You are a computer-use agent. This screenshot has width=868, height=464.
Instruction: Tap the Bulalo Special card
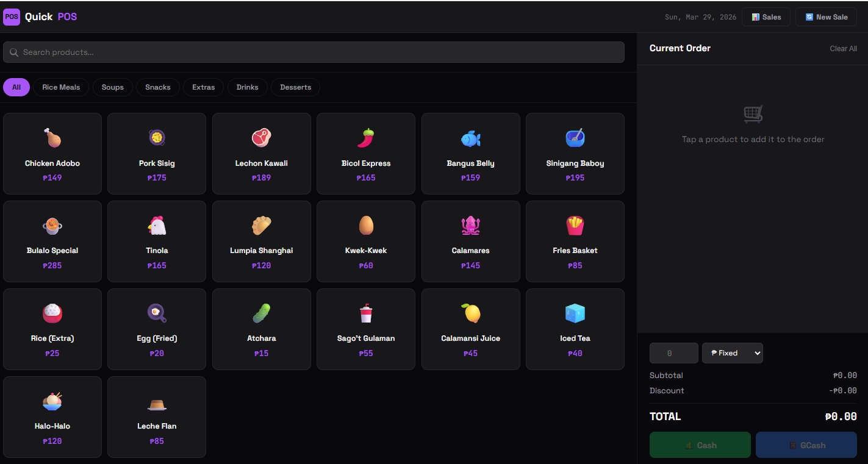tap(52, 241)
